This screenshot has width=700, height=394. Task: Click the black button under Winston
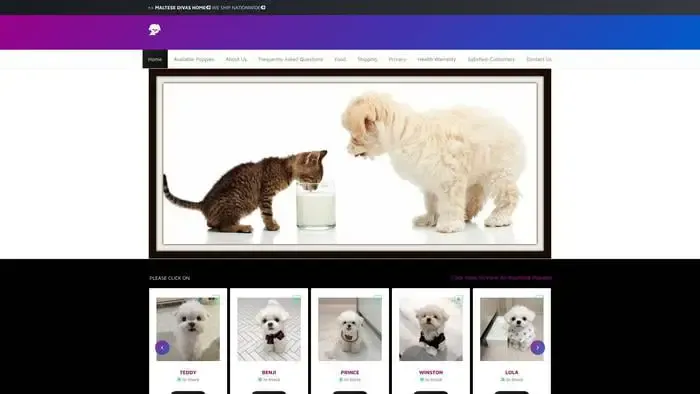coord(431,392)
